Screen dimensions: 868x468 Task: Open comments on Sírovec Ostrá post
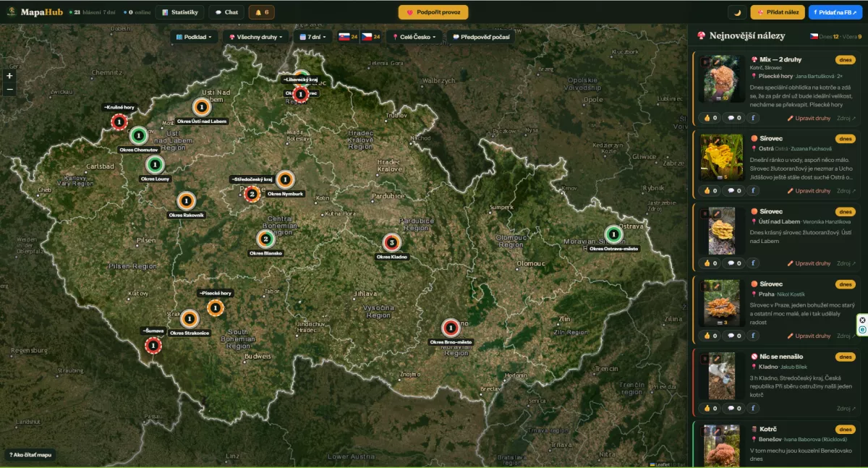click(735, 191)
